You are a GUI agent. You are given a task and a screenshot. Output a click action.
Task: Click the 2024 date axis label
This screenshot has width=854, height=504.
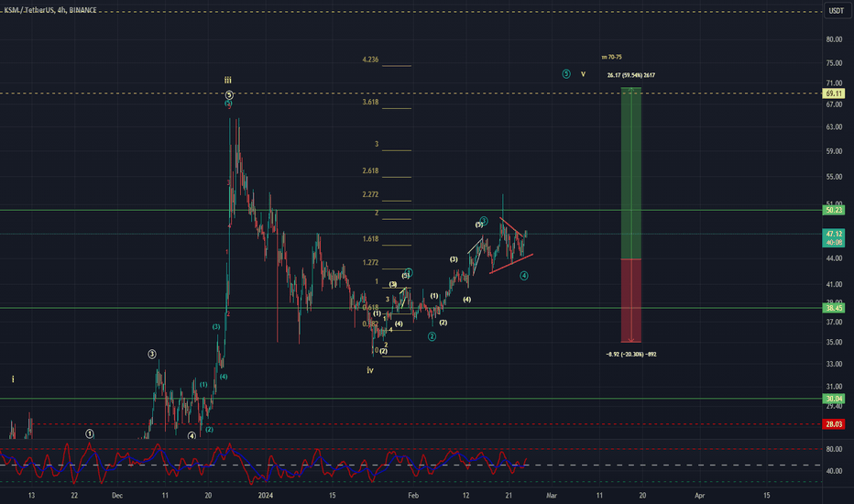pos(265,495)
